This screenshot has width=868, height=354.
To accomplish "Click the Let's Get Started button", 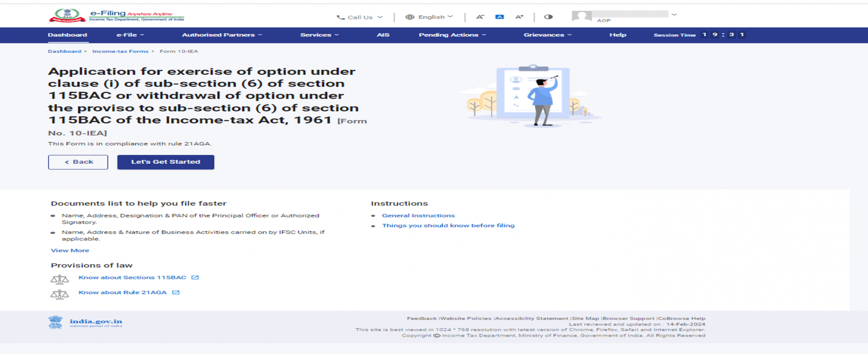I will tap(166, 162).
